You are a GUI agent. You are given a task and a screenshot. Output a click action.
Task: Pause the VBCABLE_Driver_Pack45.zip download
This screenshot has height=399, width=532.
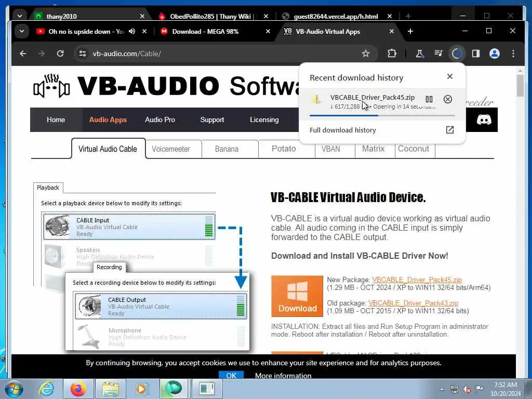[429, 99]
